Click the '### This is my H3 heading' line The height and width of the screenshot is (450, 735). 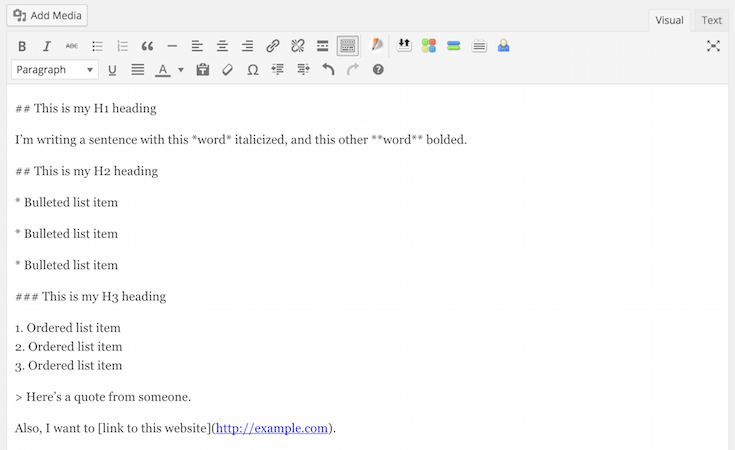[90, 297]
